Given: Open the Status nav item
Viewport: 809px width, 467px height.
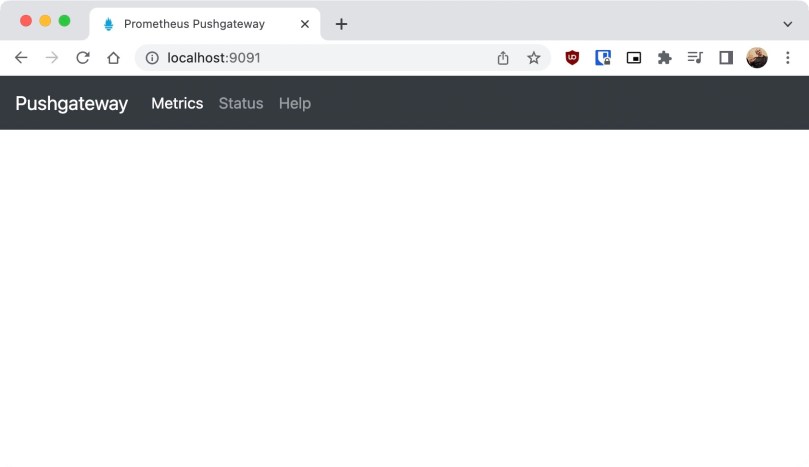Looking at the screenshot, I should (x=241, y=103).
